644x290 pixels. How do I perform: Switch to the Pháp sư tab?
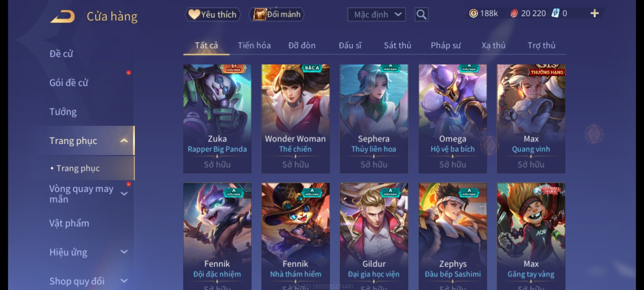pyautogui.click(x=446, y=45)
